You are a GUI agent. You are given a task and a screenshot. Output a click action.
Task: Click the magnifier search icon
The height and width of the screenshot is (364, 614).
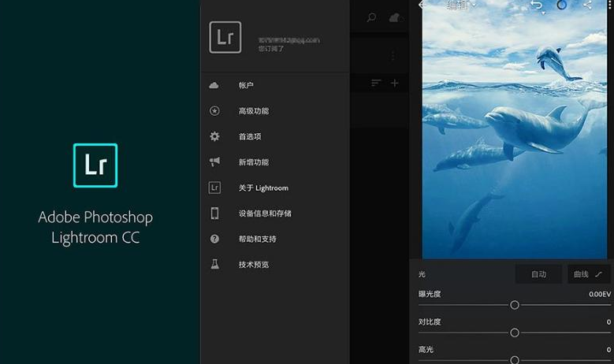pos(371,17)
